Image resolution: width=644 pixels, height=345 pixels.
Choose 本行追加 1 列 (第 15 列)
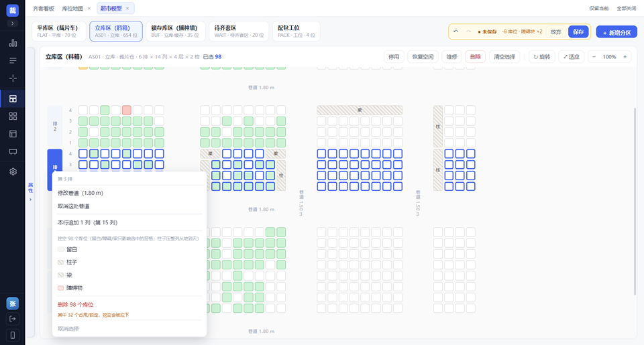[x=129, y=222]
